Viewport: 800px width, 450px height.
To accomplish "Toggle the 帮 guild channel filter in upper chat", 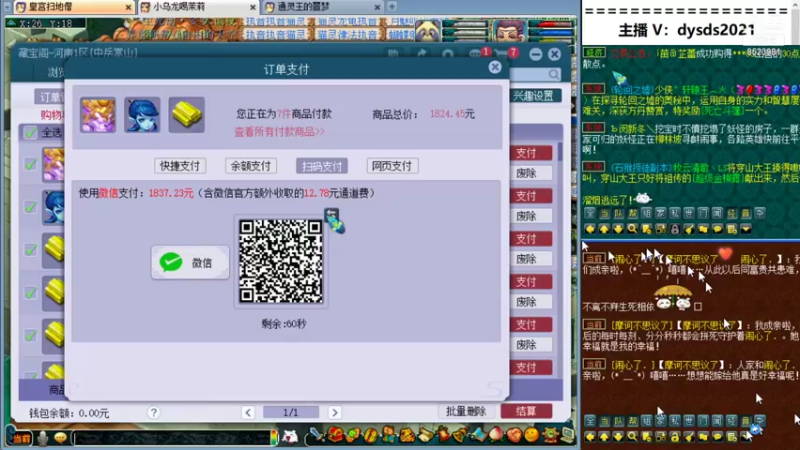I will pyautogui.click(x=633, y=213).
